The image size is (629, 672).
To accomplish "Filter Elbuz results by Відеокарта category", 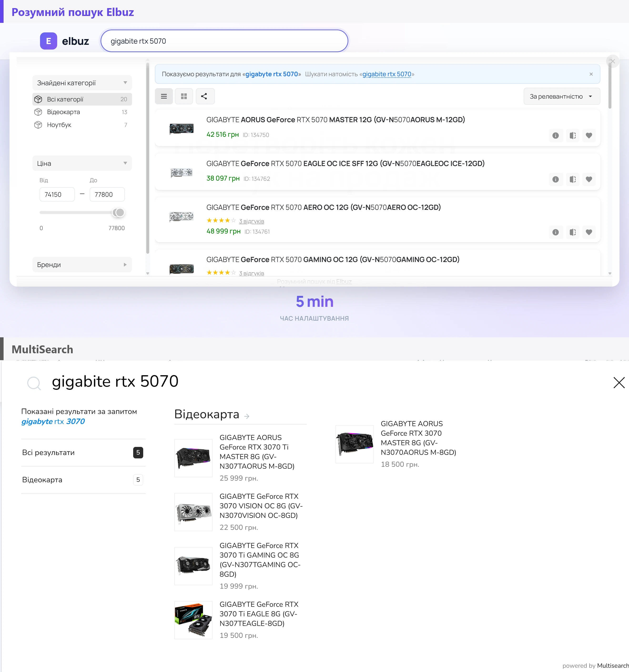I will 82,112.
